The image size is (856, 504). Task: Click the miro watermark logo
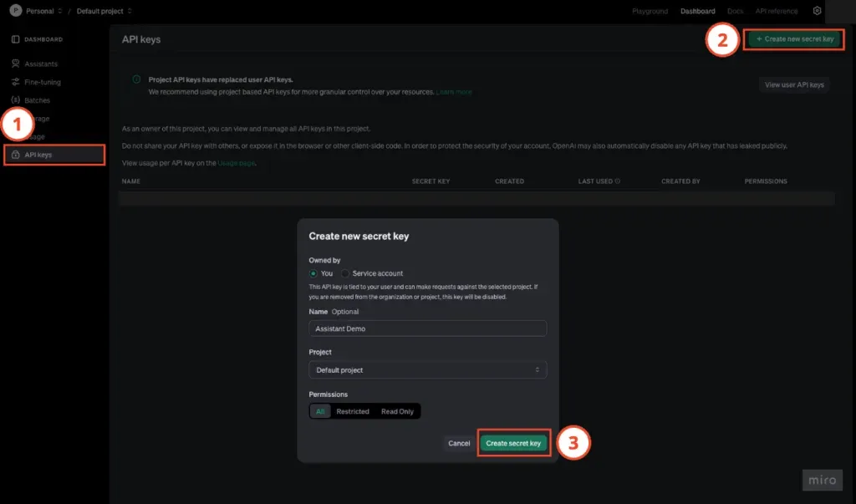point(821,480)
